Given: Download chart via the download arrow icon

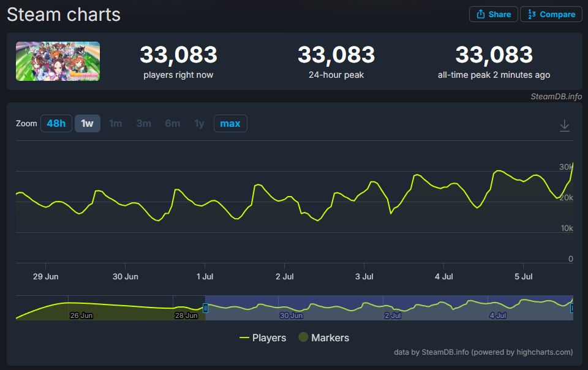Looking at the screenshot, I should point(564,126).
